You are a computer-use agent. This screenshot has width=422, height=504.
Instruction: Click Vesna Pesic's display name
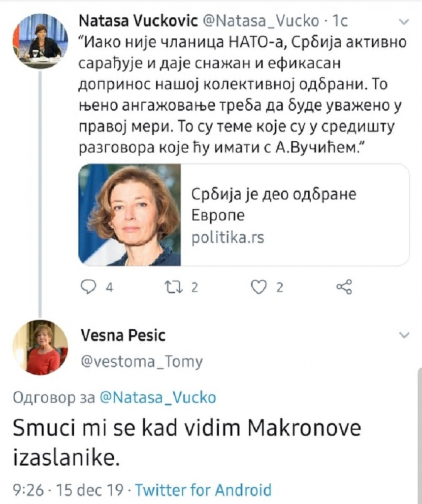[123, 335]
